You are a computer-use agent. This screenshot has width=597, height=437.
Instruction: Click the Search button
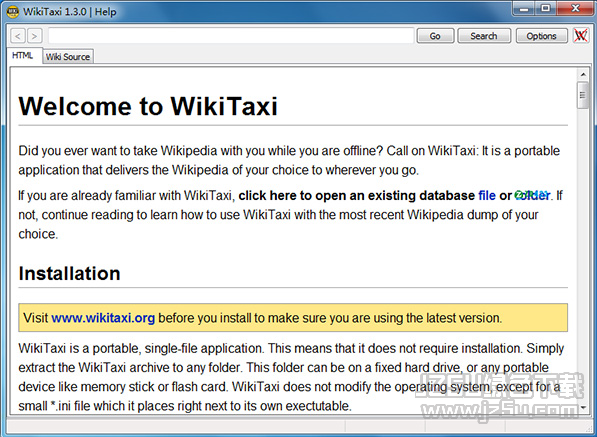pyautogui.click(x=484, y=36)
